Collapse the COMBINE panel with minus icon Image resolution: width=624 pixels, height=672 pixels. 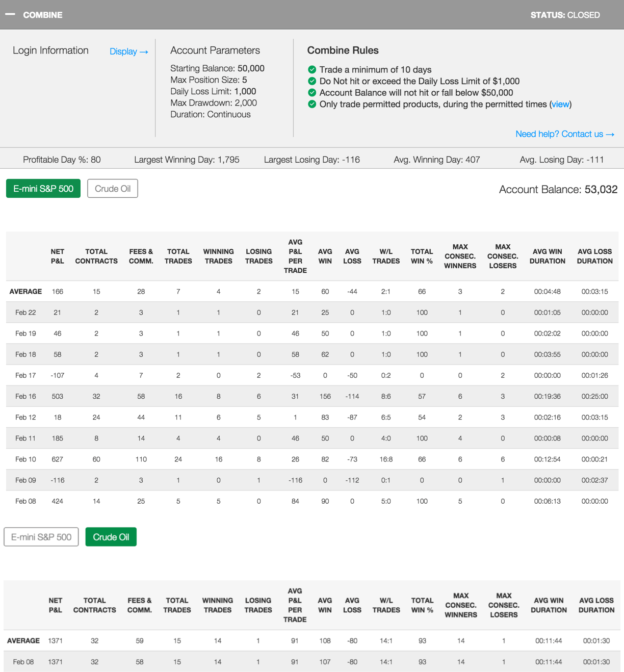[10, 14]
